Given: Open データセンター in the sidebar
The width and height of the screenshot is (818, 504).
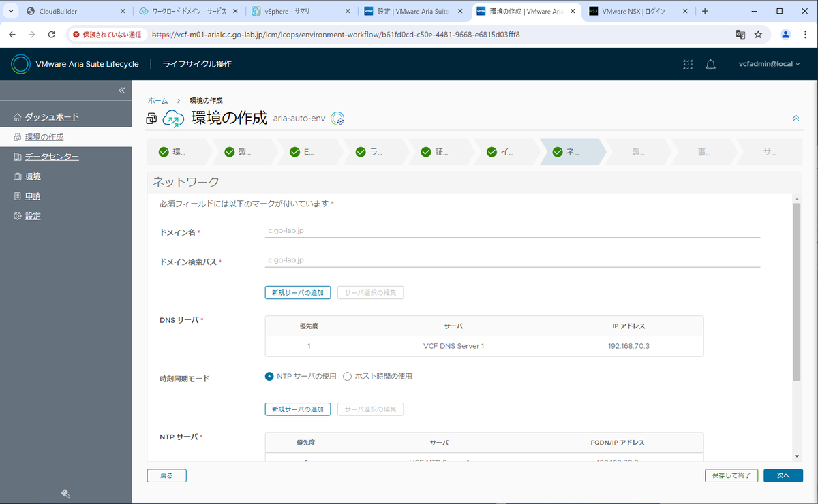Looking at the screenshot, I should [x=52, y=157].
